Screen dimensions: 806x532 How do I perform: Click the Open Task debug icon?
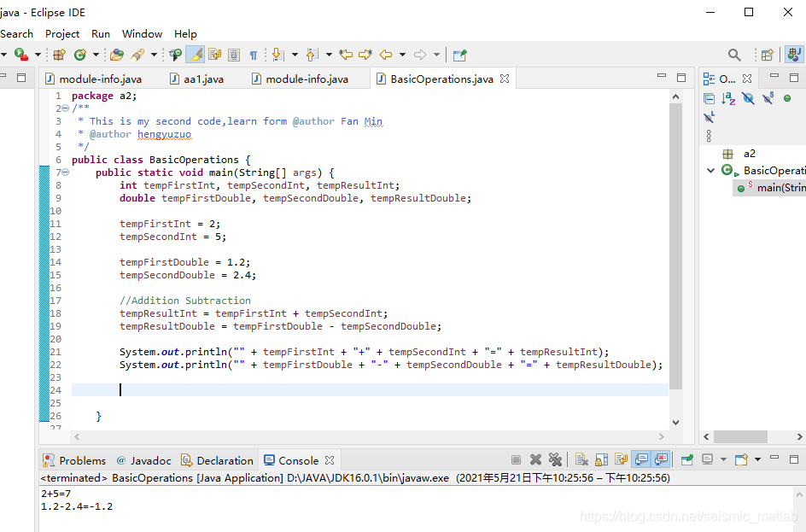tap(175, 55)
